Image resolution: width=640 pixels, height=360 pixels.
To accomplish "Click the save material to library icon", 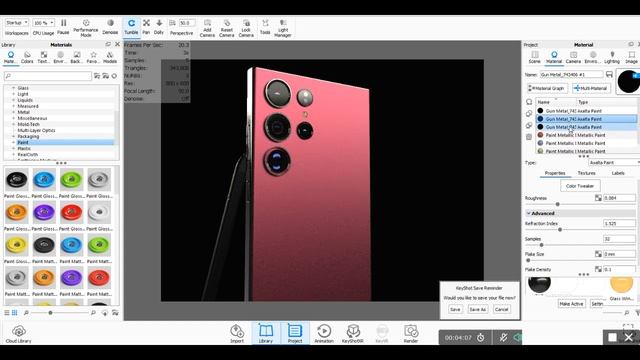I will (609, 75).
